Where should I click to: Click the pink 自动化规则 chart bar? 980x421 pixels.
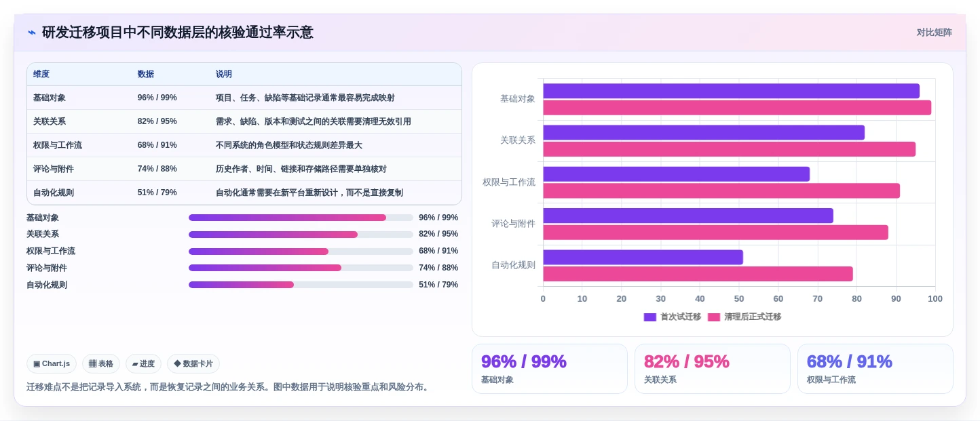(x=698, y=274)
